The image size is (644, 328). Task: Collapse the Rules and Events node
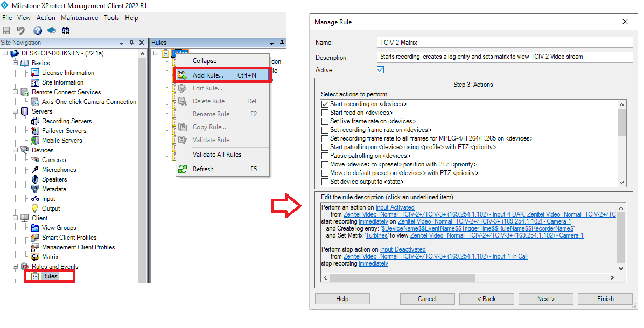click(x=15, y=267)
